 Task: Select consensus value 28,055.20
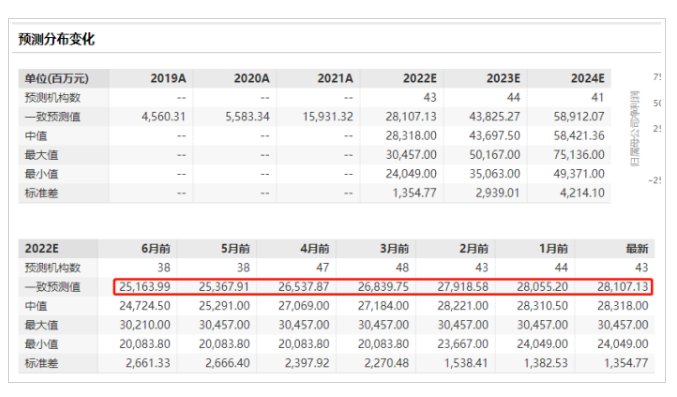click(x=543, y=287)
